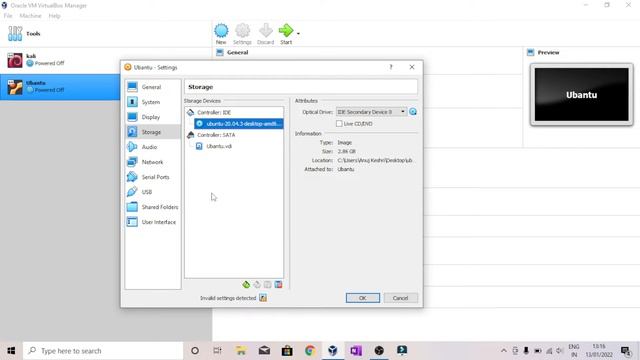Open the Help menu in VirtualBox Manager
This screenshot has height=360, width=640.
point(54,16)
